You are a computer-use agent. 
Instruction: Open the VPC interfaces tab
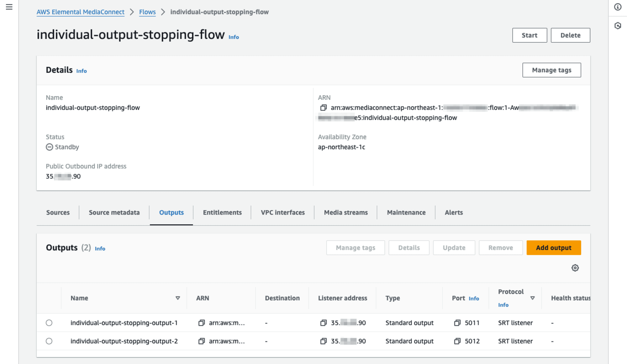[283, 212]
